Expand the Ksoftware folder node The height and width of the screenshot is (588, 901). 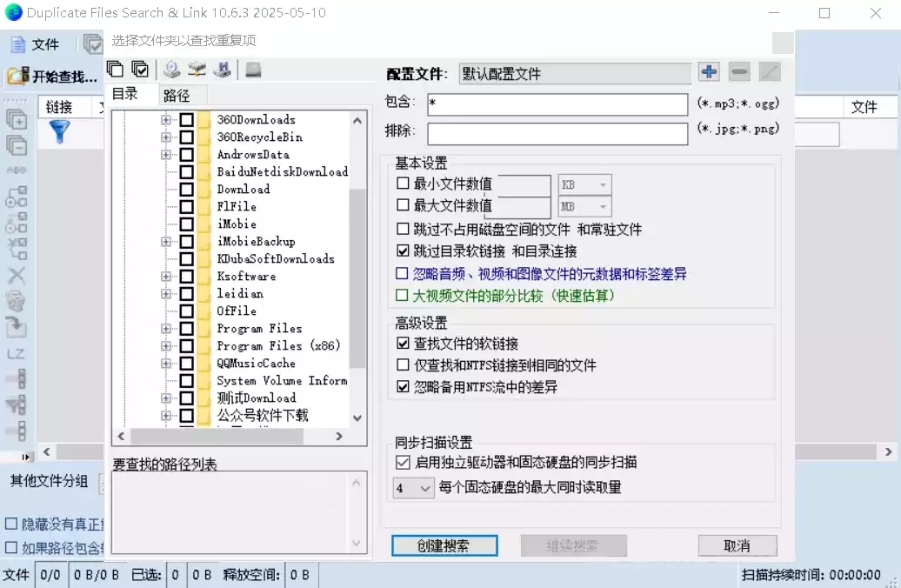166,276
